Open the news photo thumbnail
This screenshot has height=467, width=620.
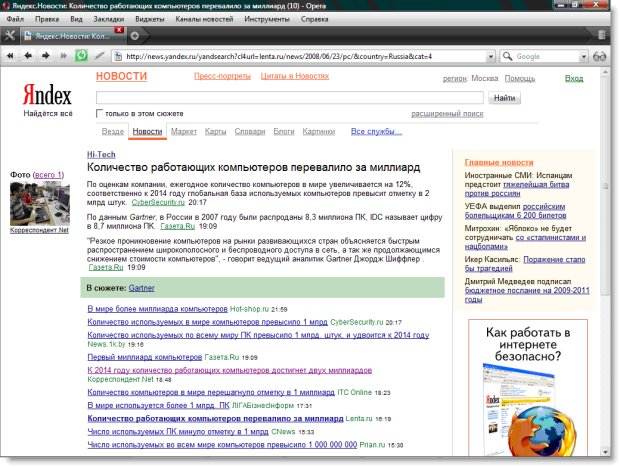point(40,204)
